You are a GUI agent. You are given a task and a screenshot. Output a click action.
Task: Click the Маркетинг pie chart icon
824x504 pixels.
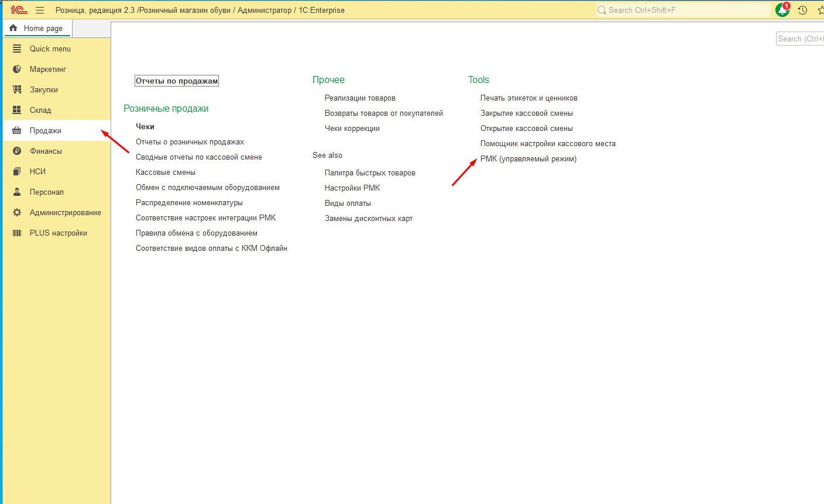(x=17, y=69)
